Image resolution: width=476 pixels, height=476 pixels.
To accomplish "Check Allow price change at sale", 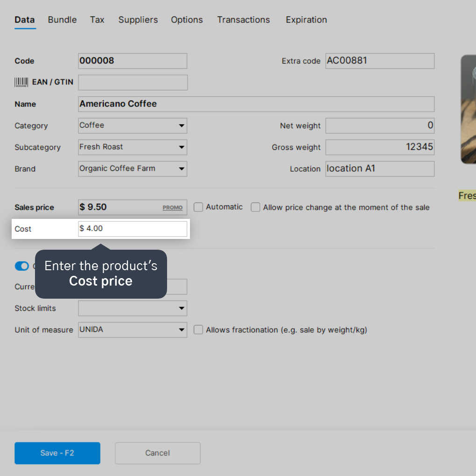I will 255,207.
